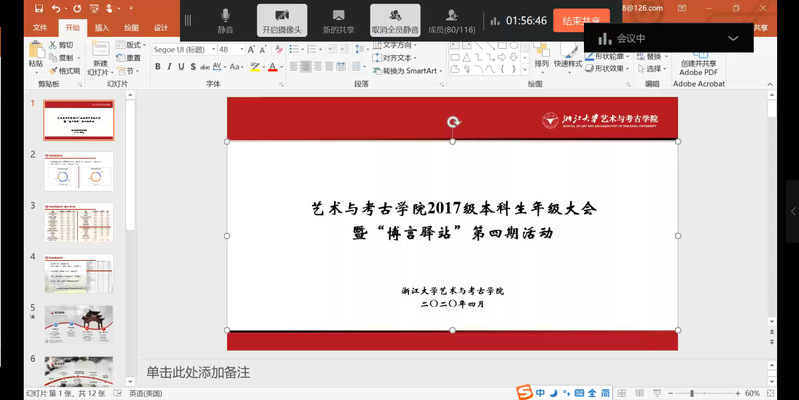This screenshot has height=400, width=799.
Task: Click New Share (新的共享) button
Action: tap(338, 20)
